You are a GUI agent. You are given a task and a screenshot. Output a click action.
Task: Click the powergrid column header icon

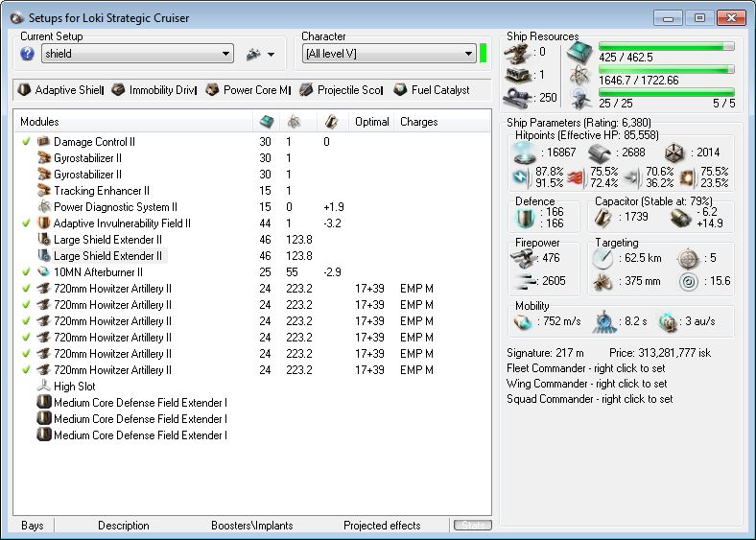(294, 122)
